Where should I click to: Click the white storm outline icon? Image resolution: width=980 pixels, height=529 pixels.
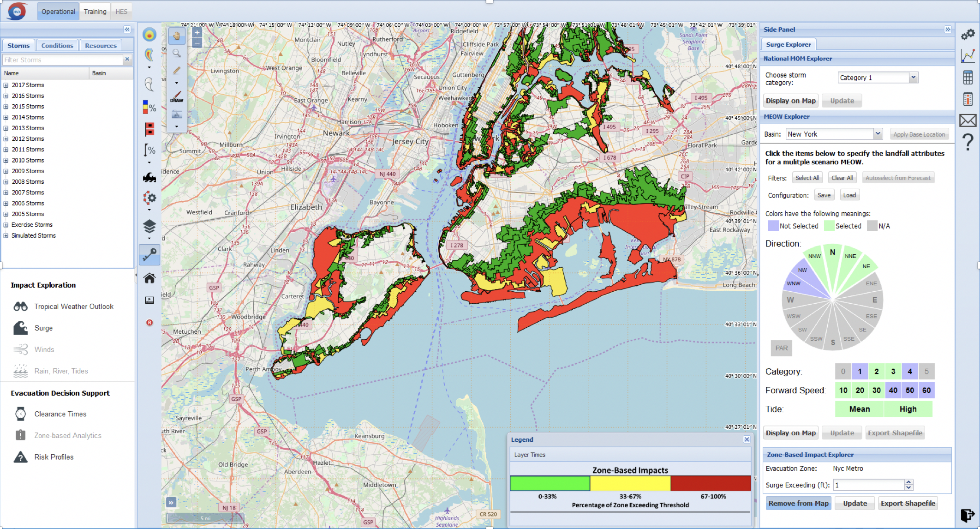[x=149, y=84]
